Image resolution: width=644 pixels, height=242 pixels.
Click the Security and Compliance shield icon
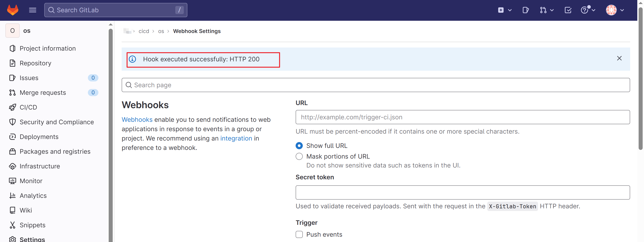12,122
